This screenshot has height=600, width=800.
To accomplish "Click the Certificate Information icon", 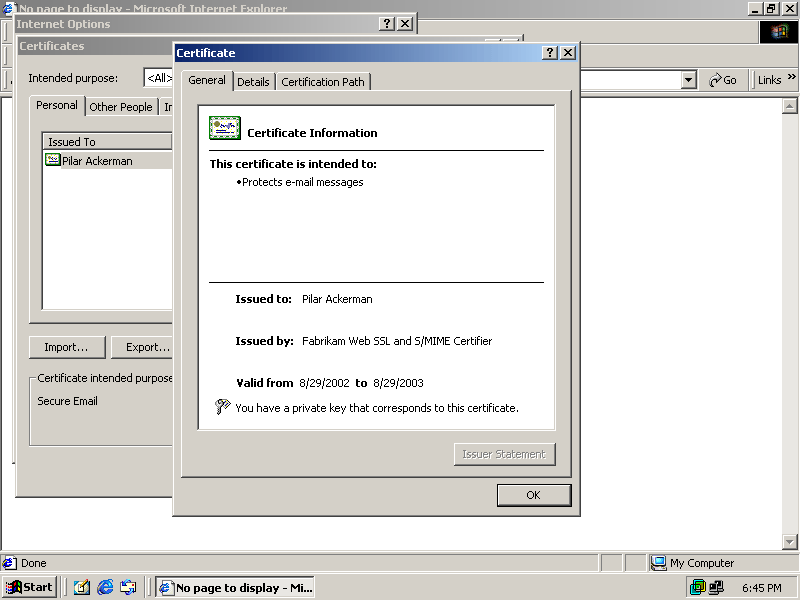I will pyautogui.click(x=224, y=129).
